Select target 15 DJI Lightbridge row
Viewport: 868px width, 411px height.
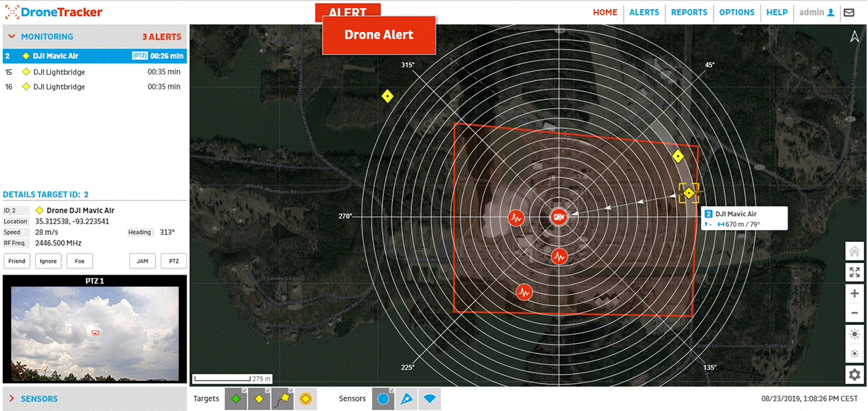coord(94,71)
